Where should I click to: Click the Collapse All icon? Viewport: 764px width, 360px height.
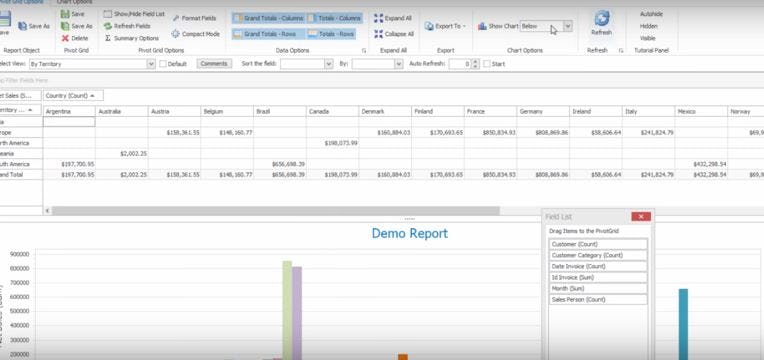tap(379, 34)
